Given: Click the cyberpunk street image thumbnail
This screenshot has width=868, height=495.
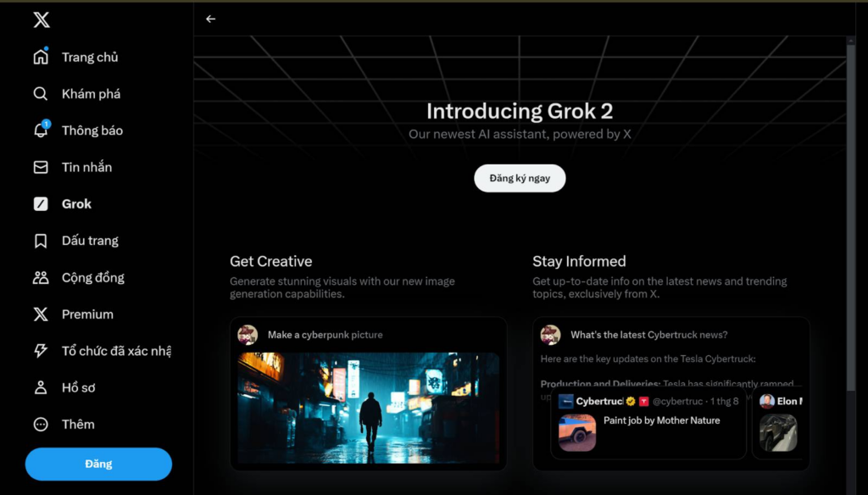Looking at the screenshot, I should pos(368,408).
